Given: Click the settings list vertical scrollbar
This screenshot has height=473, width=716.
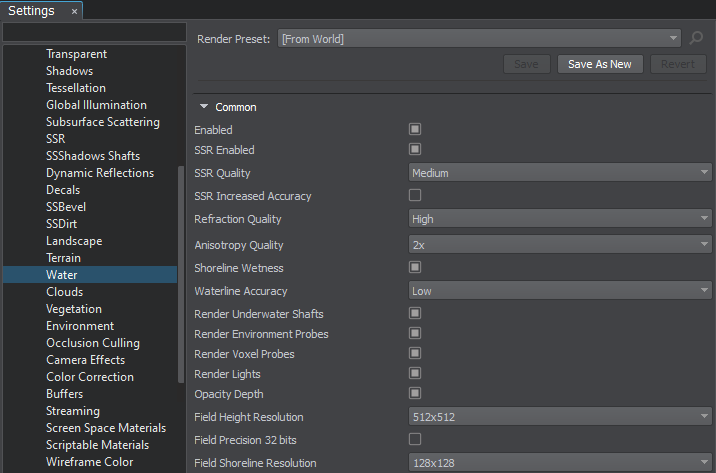Looking at the screenshot, I should [x=181, y=270].
